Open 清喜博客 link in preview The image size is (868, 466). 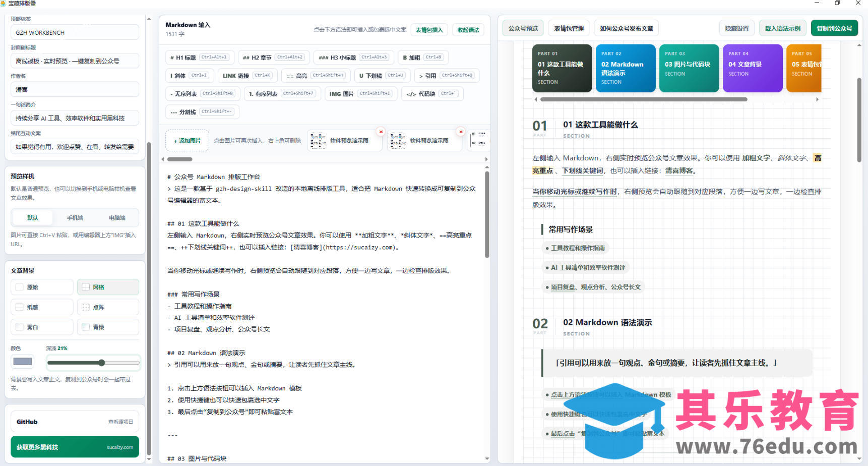click(x=678, y=171)
